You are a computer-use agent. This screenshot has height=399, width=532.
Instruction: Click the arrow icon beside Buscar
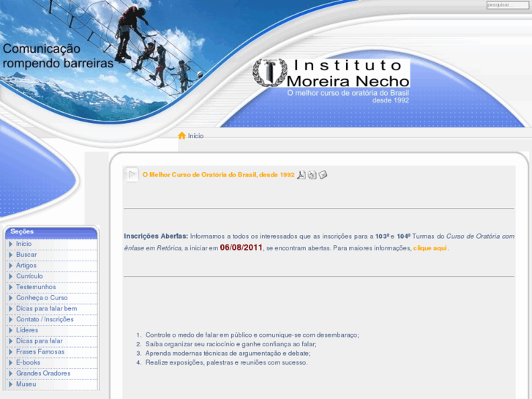pyautogui.click(x=10, y=255)
